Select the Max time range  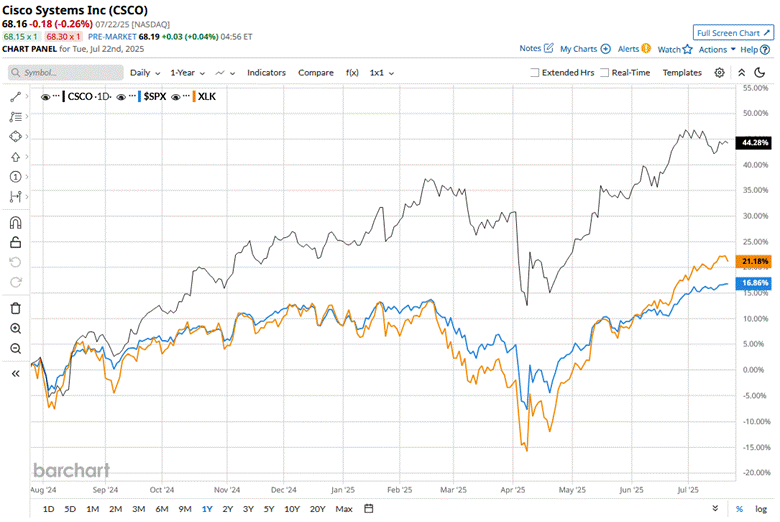click(x=344, y=509)
